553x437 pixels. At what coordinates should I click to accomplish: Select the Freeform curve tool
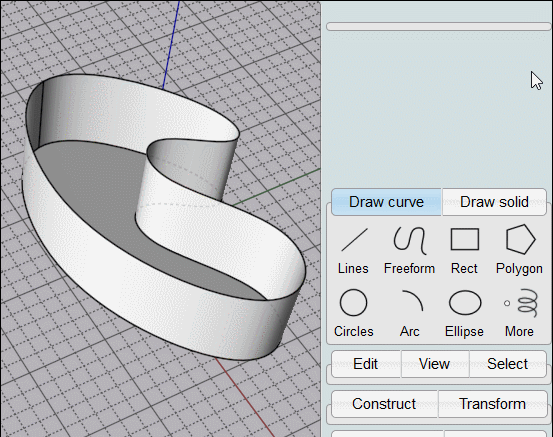409,250
